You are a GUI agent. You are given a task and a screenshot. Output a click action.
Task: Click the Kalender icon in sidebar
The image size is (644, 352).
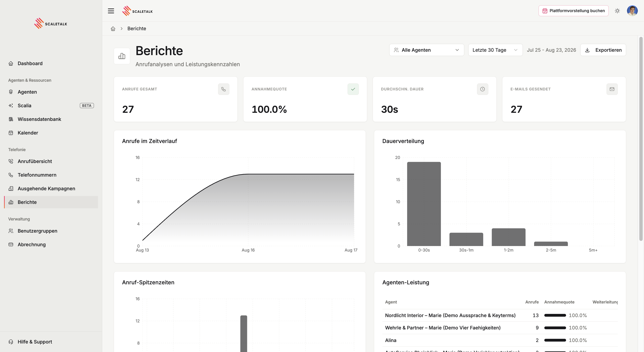tap(11, 133)
